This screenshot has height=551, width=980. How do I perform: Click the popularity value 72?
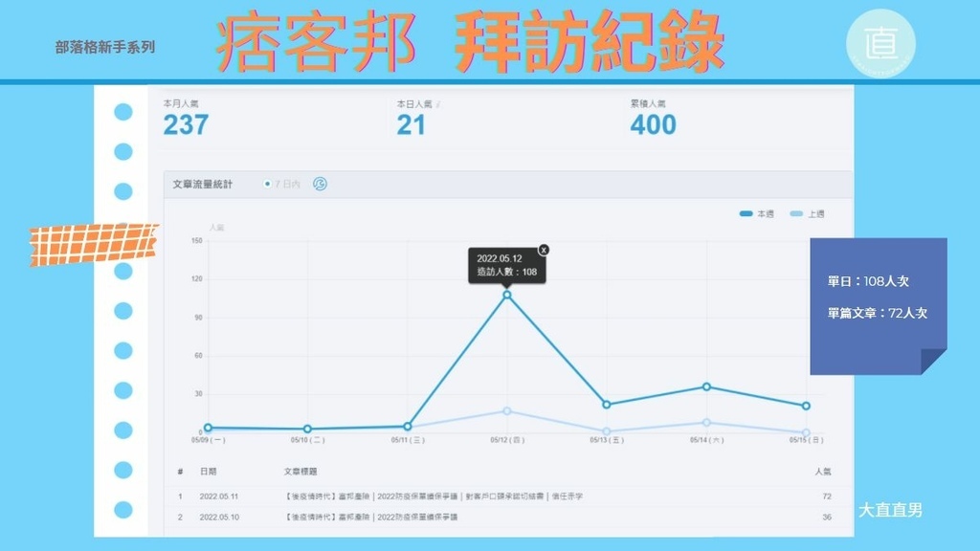pyautogui.click(x=827, y=496)
